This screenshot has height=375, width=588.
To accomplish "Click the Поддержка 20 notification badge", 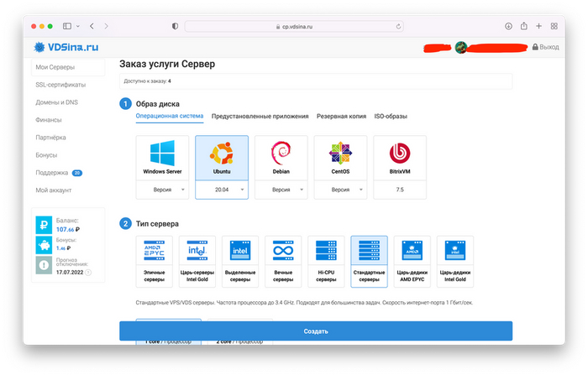I will (x=77, y=173).
